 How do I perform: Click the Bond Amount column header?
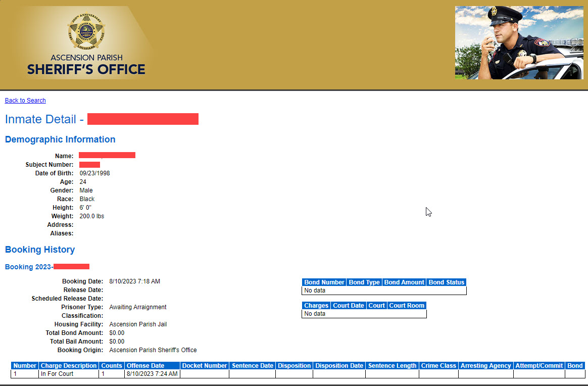(404, 282)
